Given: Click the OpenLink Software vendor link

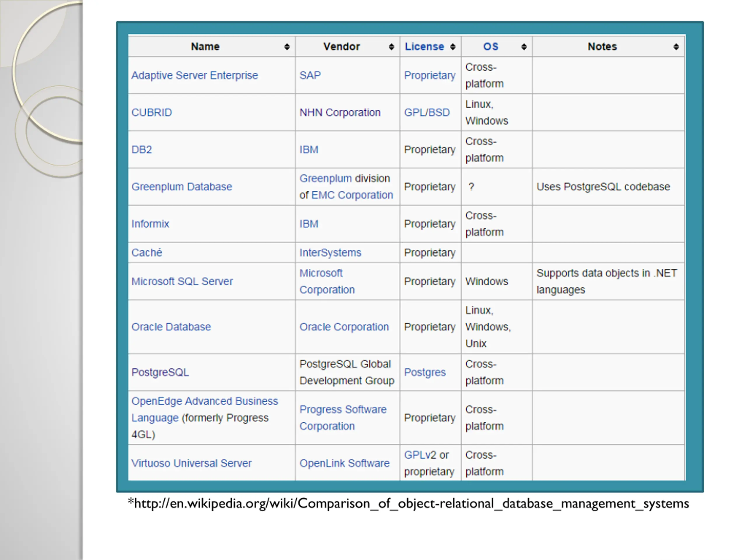Looking at the screenshot, I should point(344,463).
